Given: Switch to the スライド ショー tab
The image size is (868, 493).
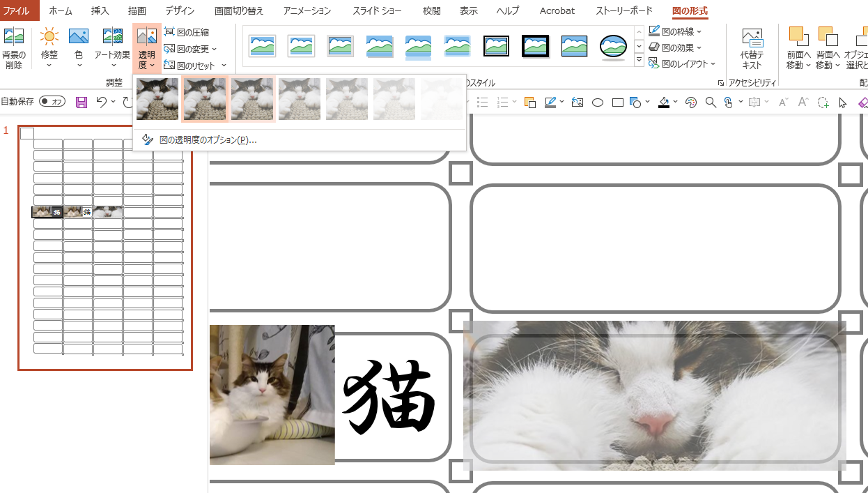Looking at the screenshot, I should [376, 10].
